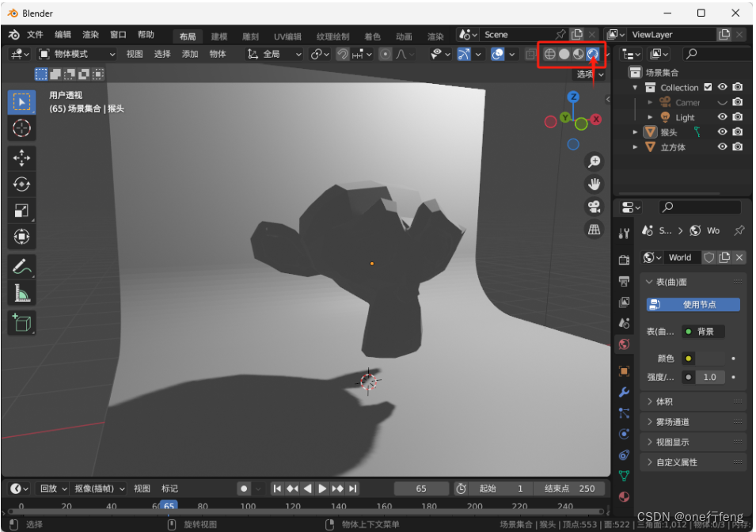
Task: Click the 结束点 250 frame field
Action: [569, 488]
